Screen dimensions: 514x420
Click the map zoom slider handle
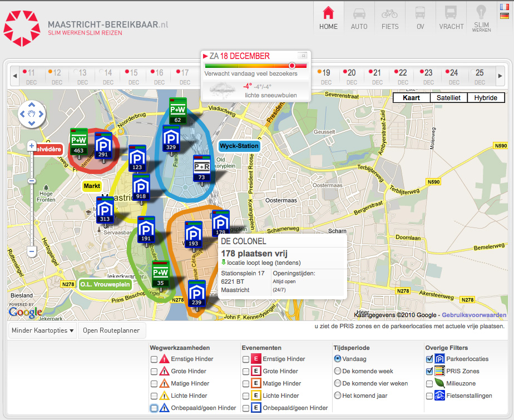coord(32,181)
